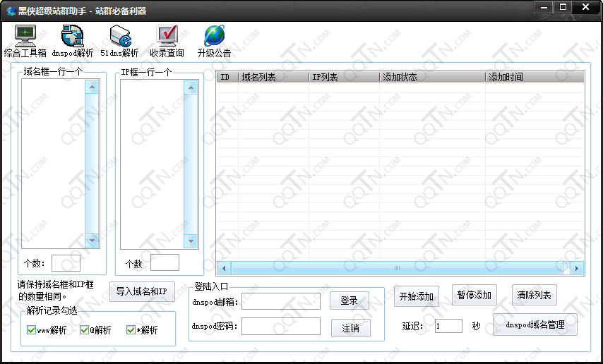The width and height of the screenshot is (603, 364).
Task: Select the 收录查询 toolbar icon
Action: [x=167, y=36]
